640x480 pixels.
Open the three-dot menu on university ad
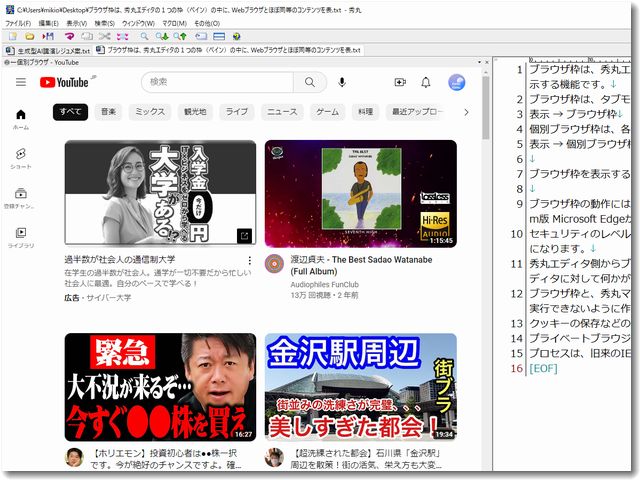pos(249,262)
